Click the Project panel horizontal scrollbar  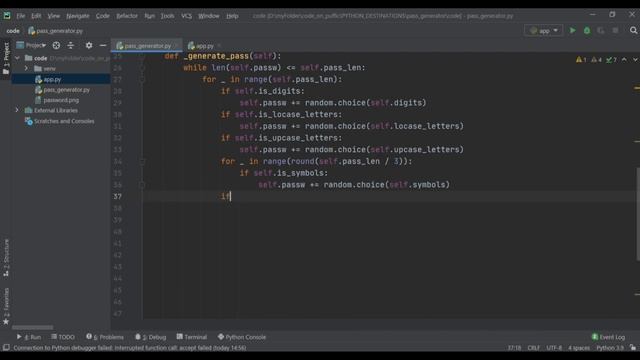point(32,327)
